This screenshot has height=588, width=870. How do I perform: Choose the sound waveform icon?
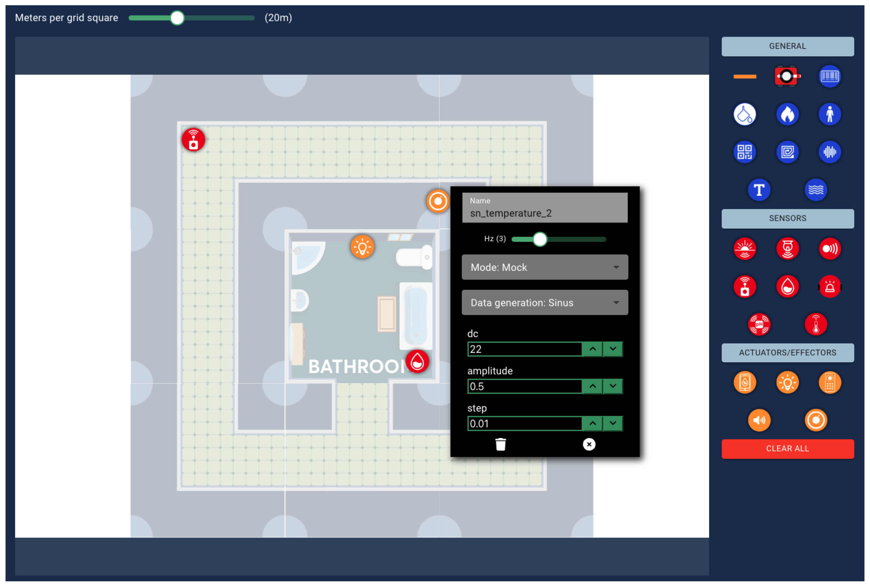[830, 152]
